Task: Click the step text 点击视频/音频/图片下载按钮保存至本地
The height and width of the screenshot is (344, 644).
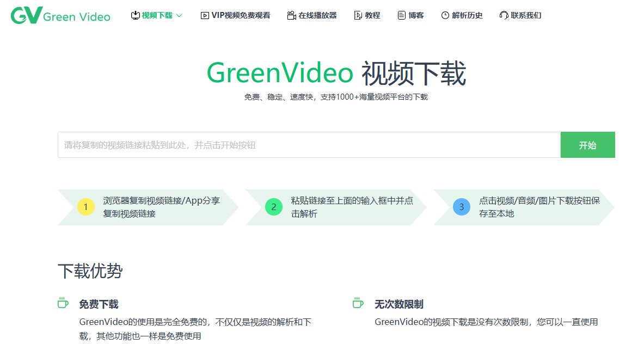Action: pos(539,207)
